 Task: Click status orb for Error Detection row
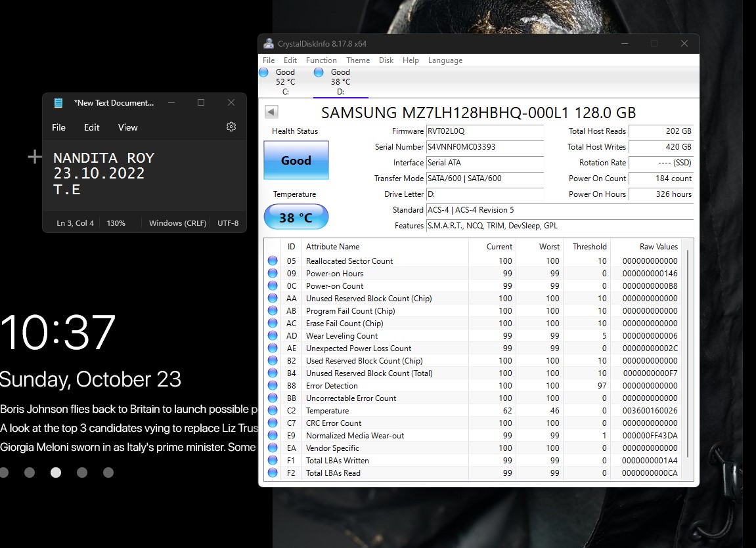tap(273, 385)
